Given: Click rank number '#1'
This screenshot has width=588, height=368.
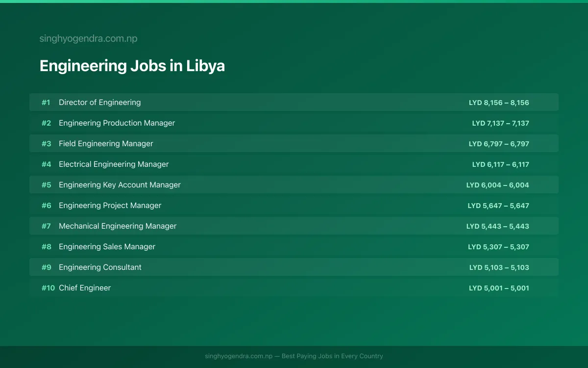Looking at the screenshot, I should click(x=46, y=103).
